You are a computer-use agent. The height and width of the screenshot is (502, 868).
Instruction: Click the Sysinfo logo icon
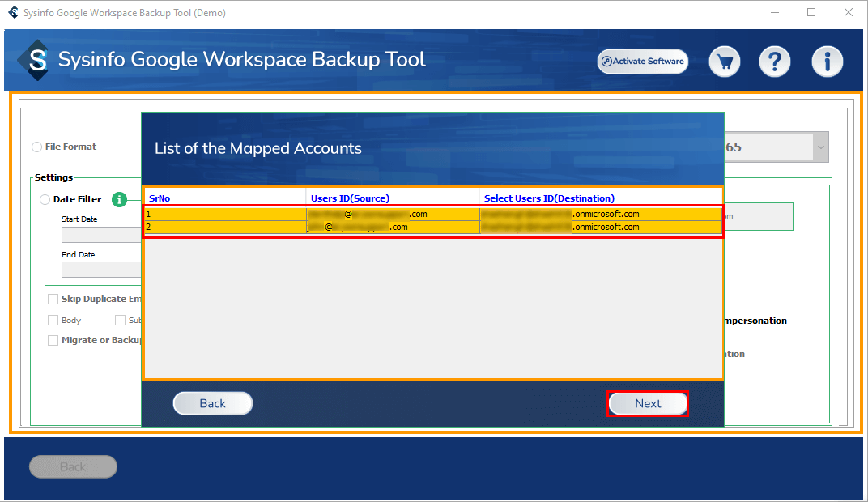(37, 61)
